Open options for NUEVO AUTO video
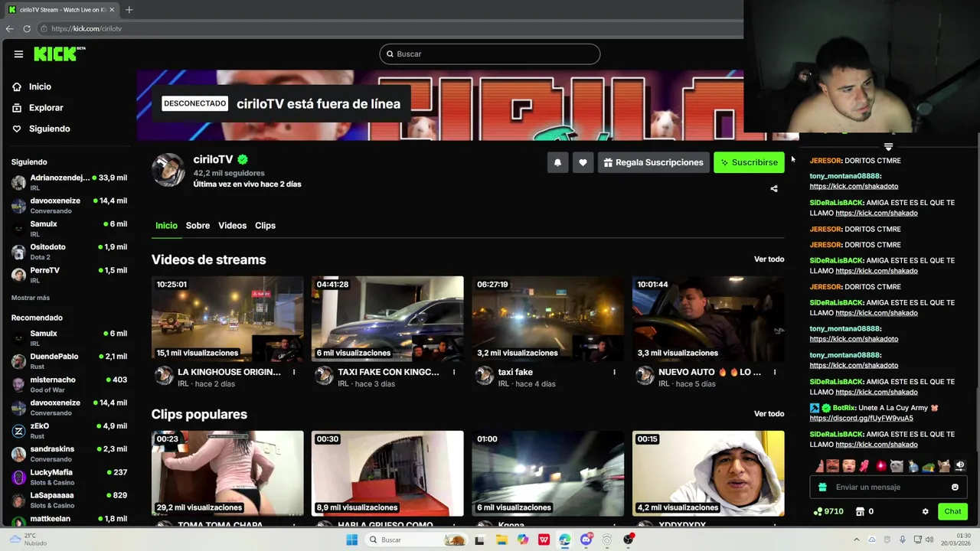The width and height of the screenshot is (980, 551). [x=775, y=373]
